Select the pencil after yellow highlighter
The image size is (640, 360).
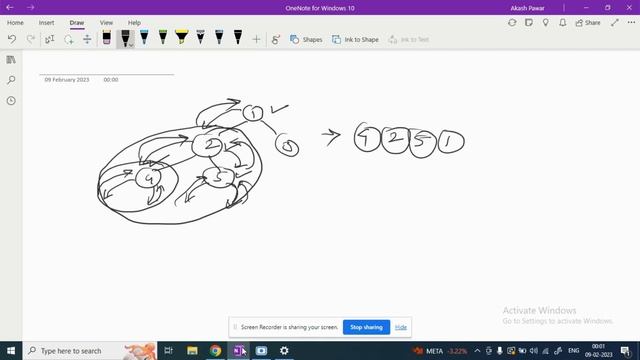coord(200,38)
